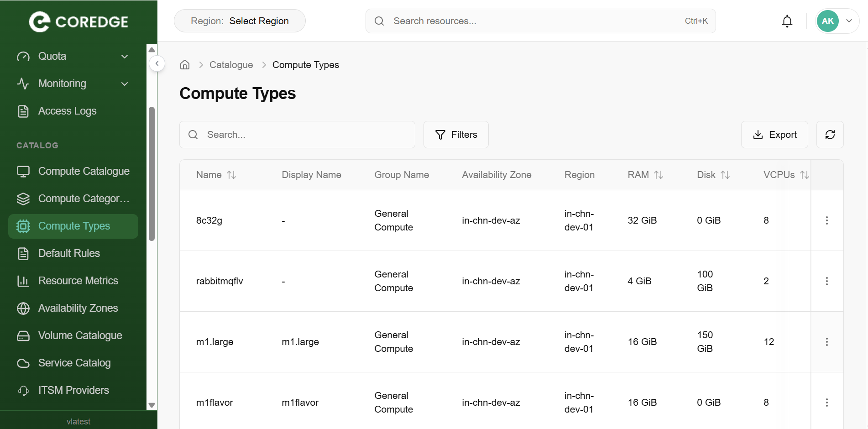Open the row actions menu for rabbitmqflv
Screen dimensions: 868x429
click(826, 281)
